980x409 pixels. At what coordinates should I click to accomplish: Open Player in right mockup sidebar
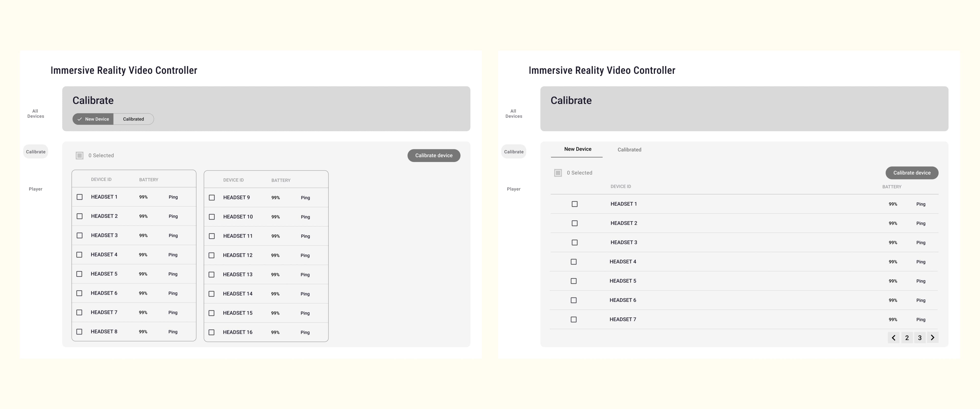tap(513, 189)
